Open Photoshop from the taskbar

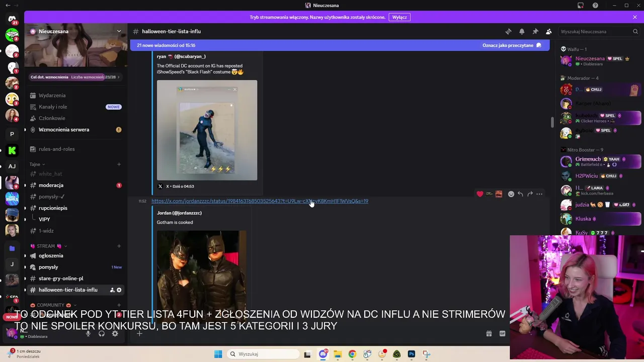411,354
